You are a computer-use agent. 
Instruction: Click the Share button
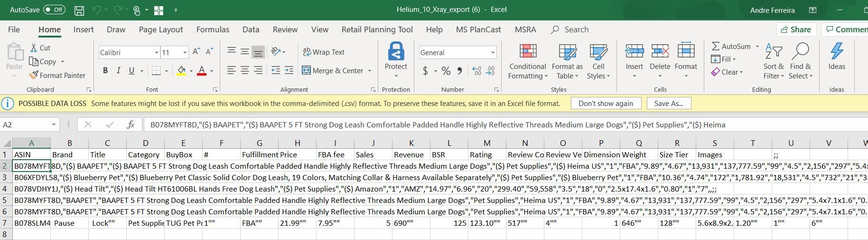pyautogui.click(x=796, y=29)
